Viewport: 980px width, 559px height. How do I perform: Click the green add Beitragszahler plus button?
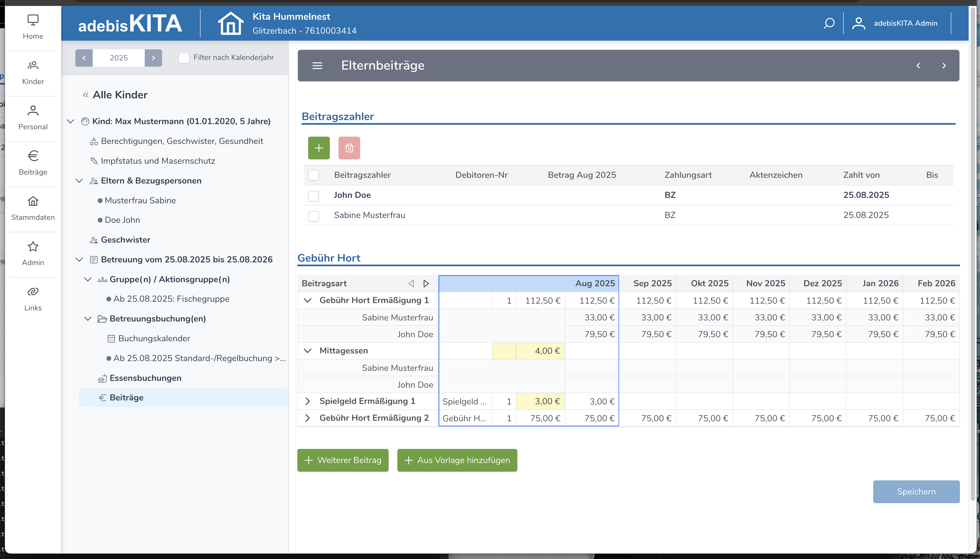click(318, 148)
